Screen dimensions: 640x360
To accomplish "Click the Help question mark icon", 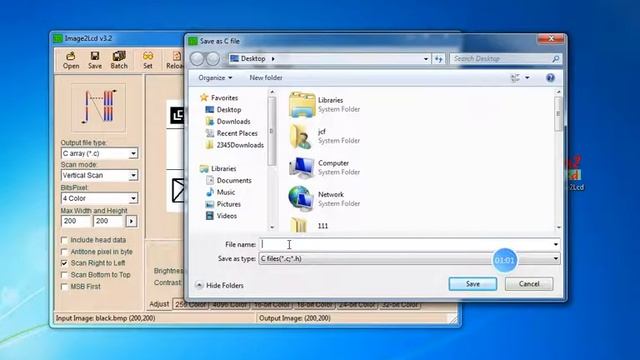I will [550, 78].
